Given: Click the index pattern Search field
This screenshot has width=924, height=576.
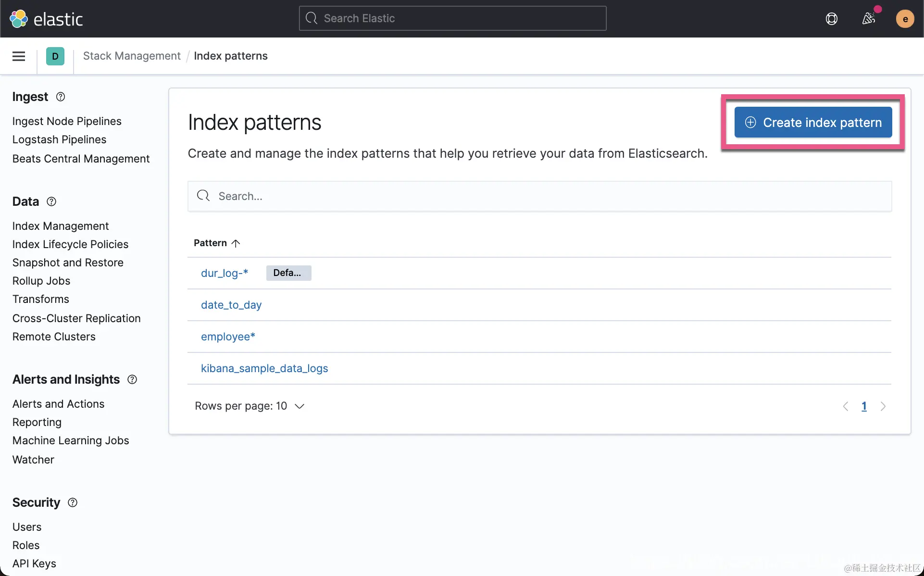Looking at the screenshot, I should (x=539, y=196).
